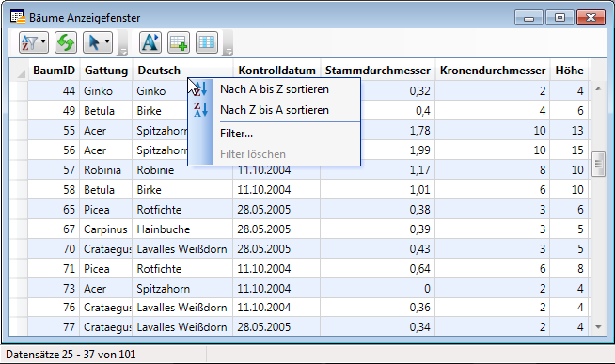The width and height of the screenshot is (615, 364).
Task: Click scrollbar down arrow
Action: tap(598, 327)
